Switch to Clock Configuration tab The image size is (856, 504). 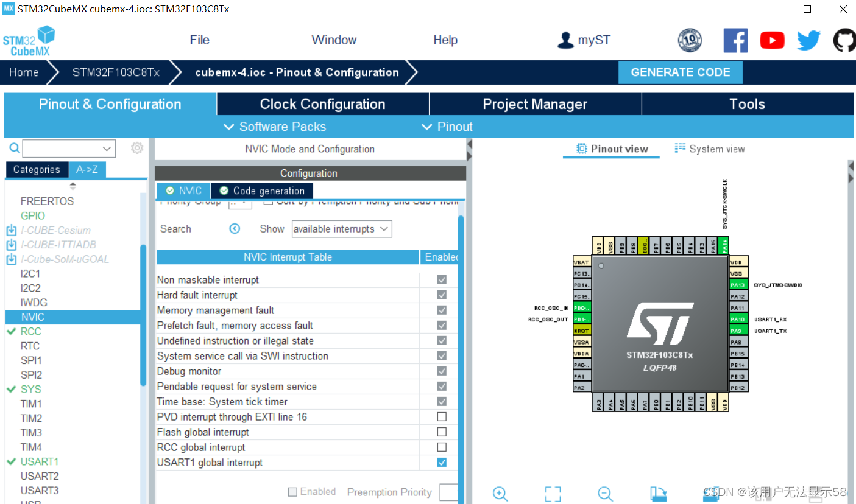pos(323,104)
